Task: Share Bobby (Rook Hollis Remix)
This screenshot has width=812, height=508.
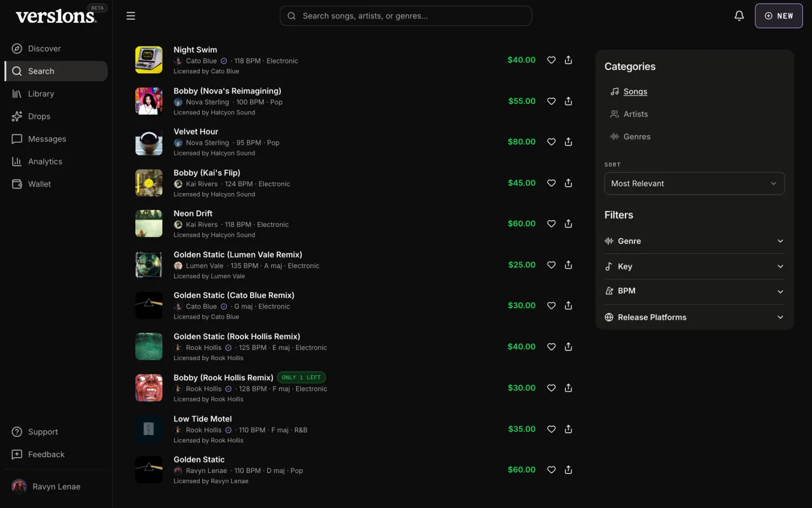Action: click(x=568, y=388)
